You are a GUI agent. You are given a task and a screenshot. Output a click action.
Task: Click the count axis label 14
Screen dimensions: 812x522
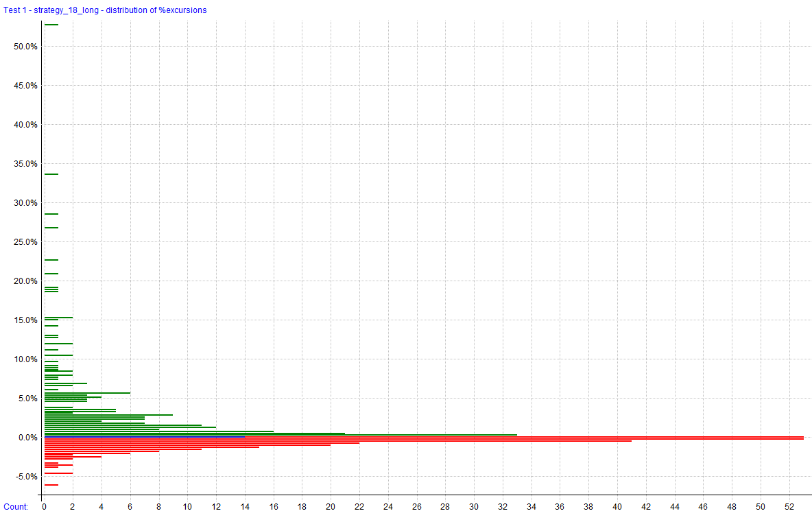click(245, 506)
